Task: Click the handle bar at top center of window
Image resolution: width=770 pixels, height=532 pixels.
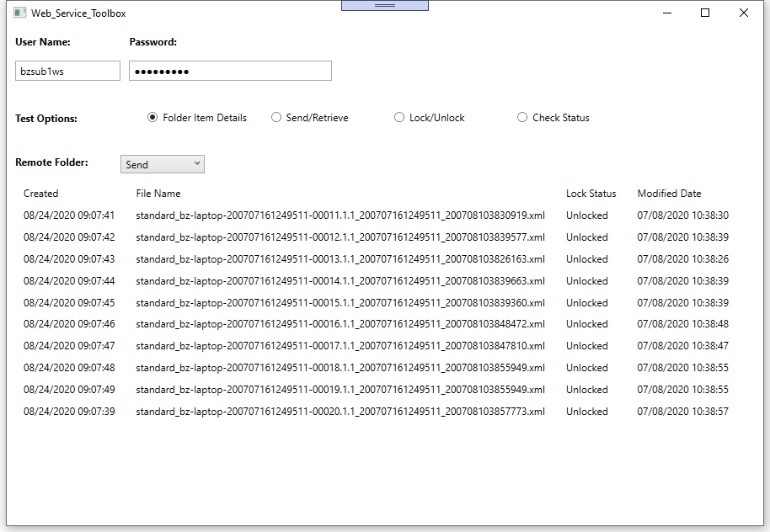Action: (x=385, y=5)
